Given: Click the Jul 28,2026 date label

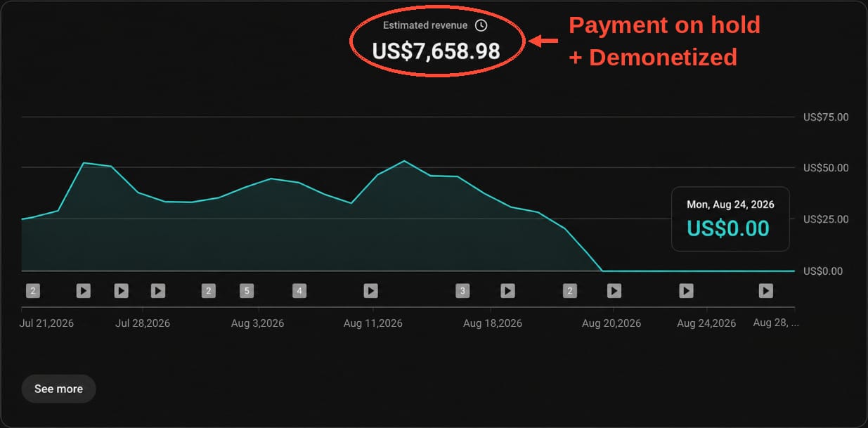Looking at the screenshot, I should 143,323.
